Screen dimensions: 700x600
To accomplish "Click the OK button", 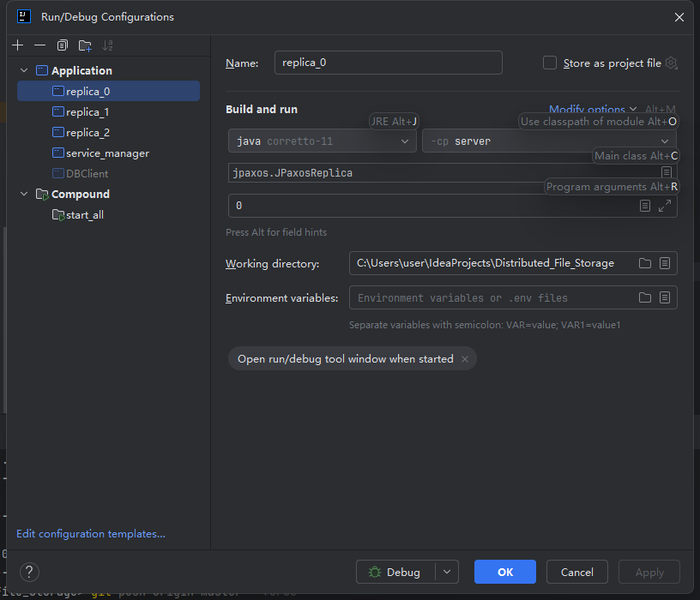I will [505, 572].
